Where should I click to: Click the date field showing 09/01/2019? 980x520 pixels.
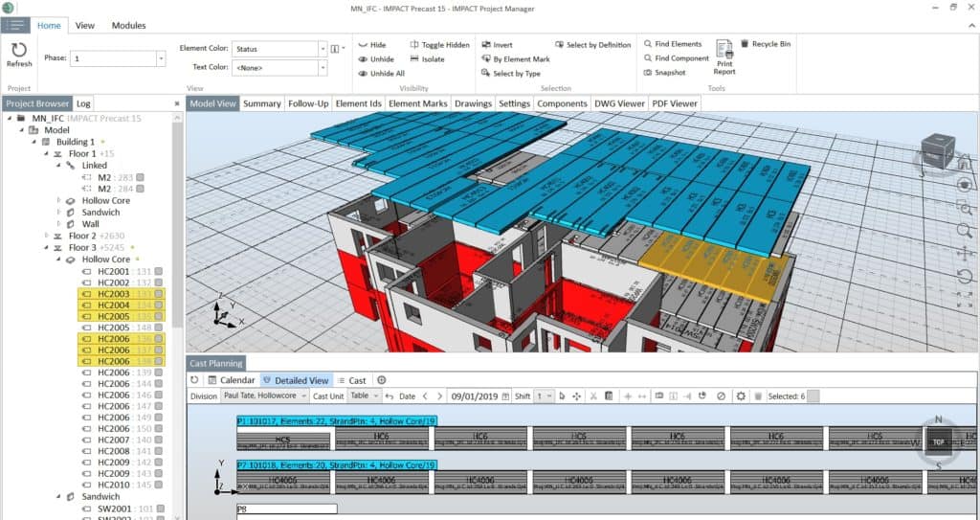point(479,396)
